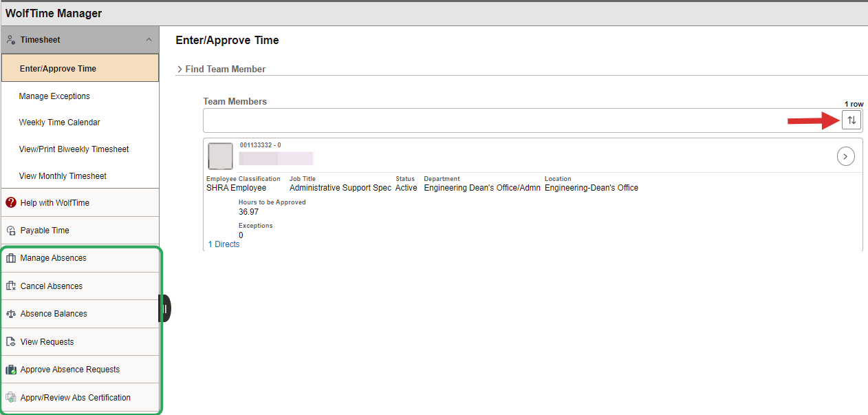The image size is (868, 415).
Task: Click the Exceptions count 0
Action: coord(241,235)
